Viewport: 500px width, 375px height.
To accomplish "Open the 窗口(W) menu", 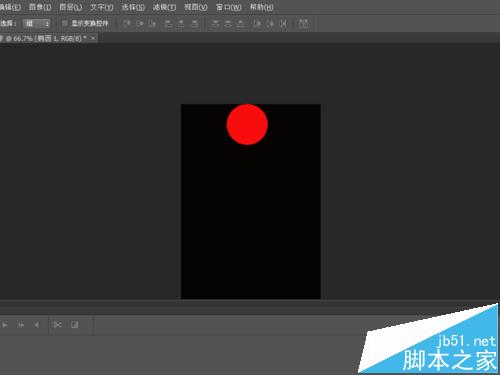I will [229, 7].
